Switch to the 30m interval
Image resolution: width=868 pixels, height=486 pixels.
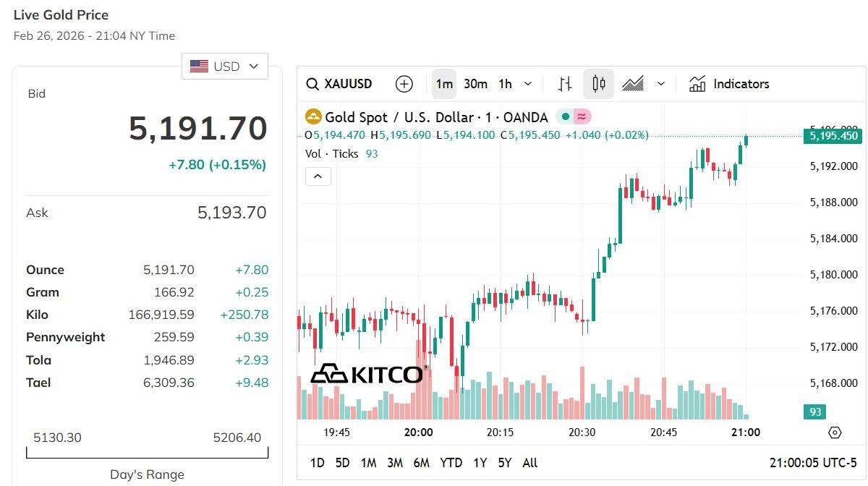475,84
